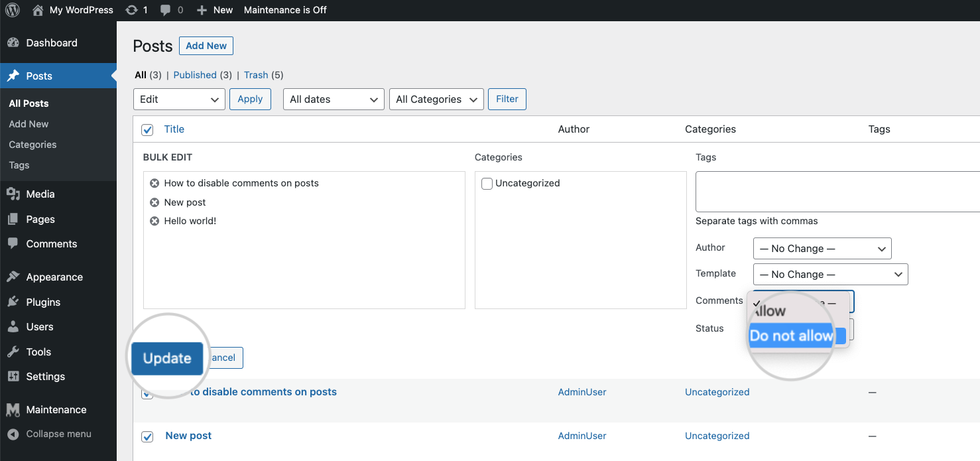Open the Edit bulk actions dropdown

[179, 99]
